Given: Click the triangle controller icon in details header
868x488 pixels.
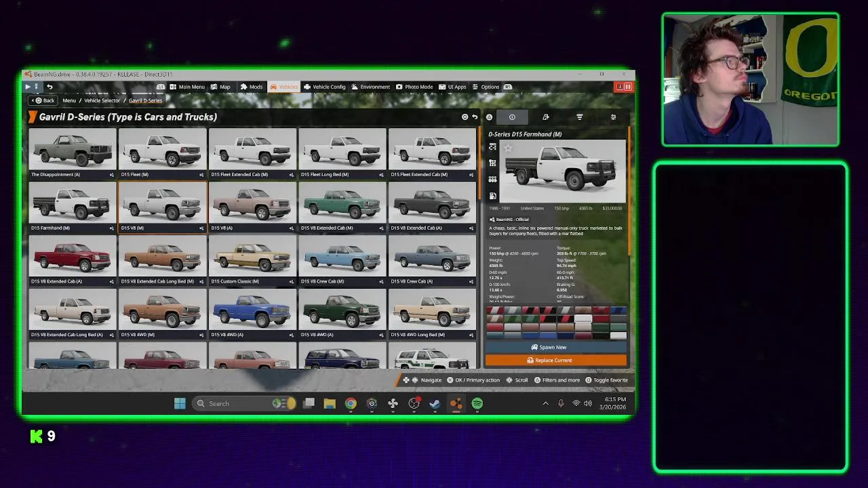Looking at the screenshot, I should pos(489,117).
